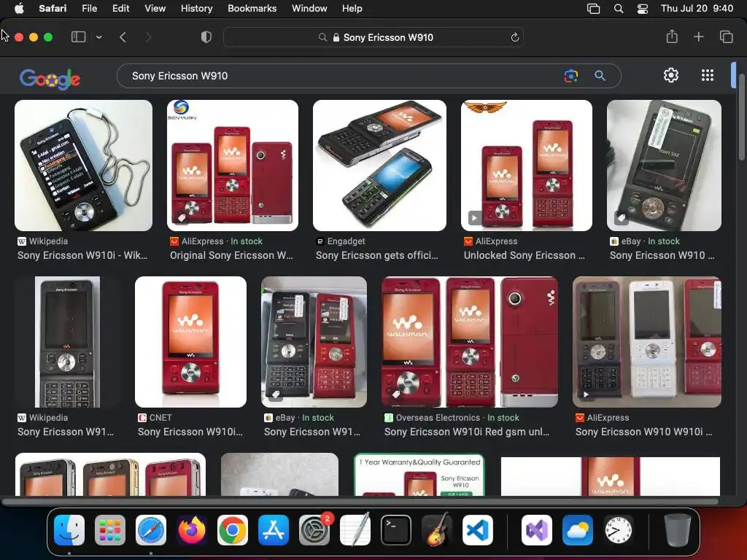Open 'Unlocked Sony Ericsson ...' link
The image size is (747, 560).
pyautogui.click(x=524, y=255)
